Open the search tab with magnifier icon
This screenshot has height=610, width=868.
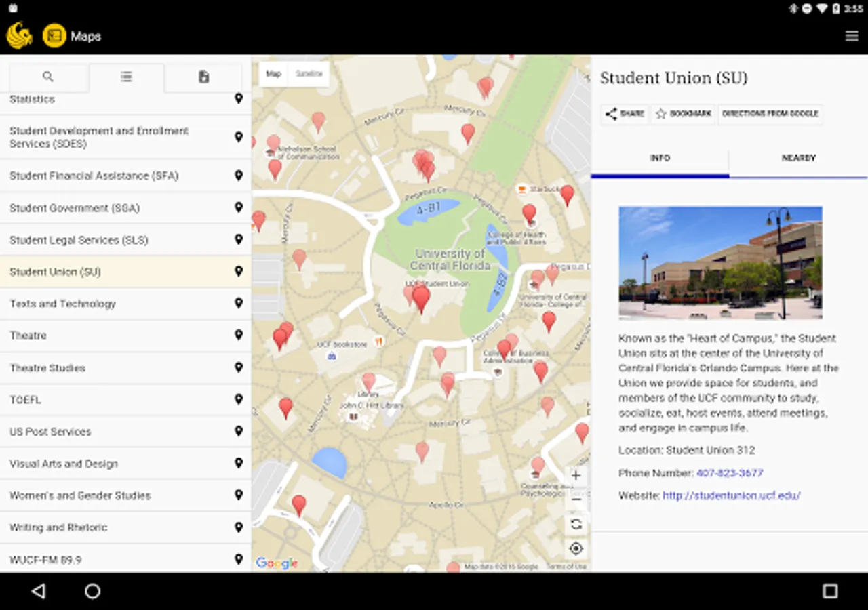pos(47,77)
